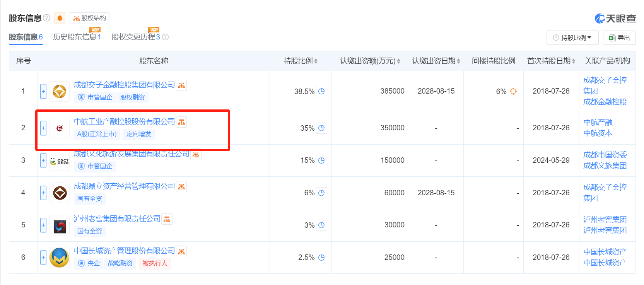Click the 定向增发 tag
The height and width of the screenshot is (285, 644).
click(x=139, y=134)
